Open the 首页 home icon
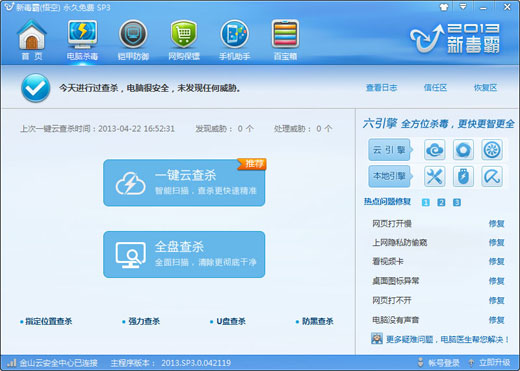Viewport: 520px width, 371px height. [32, 39]
